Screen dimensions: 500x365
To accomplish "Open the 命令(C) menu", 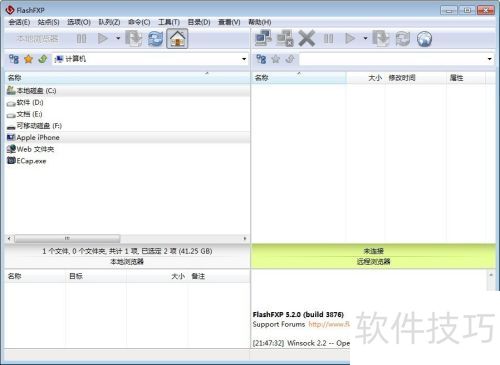I will tap(139, 22).
